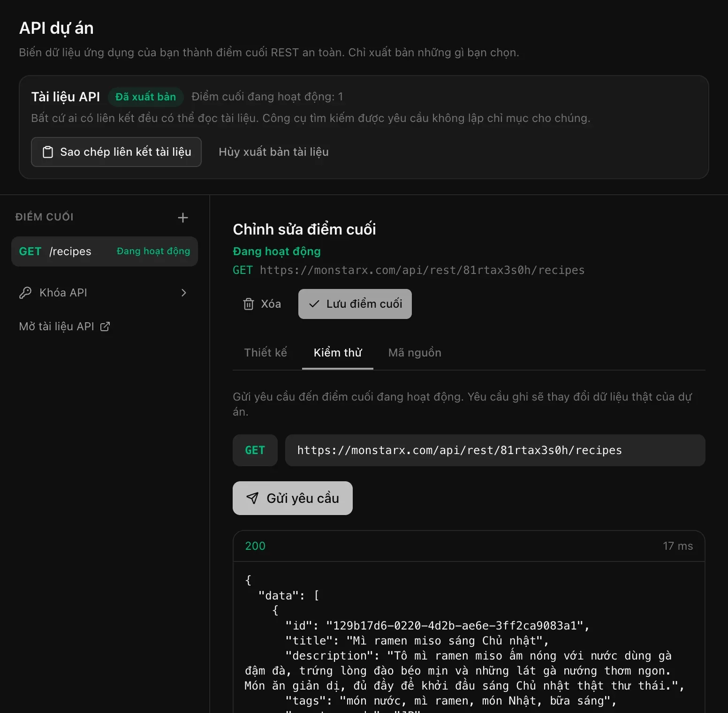Click the Chỉnh sửa điểm cuối heading

pyautogui.click(x=304, y=229)
